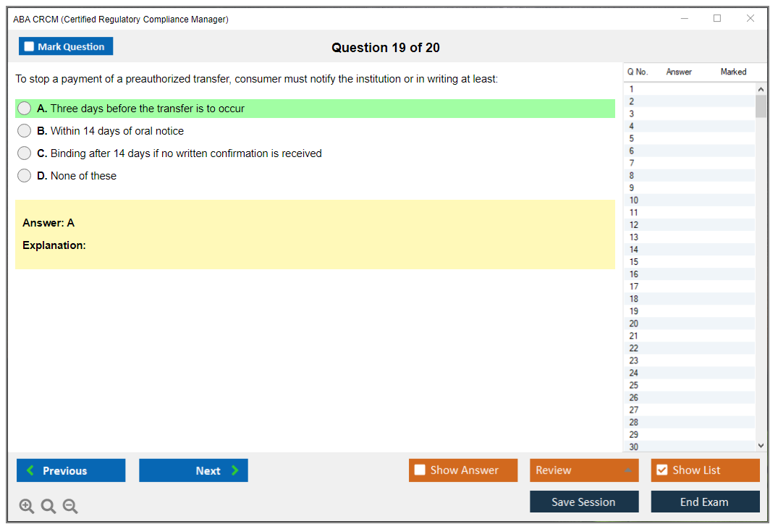
Task: Toggle the Show Answer checkbox
Action: [420, 470]
